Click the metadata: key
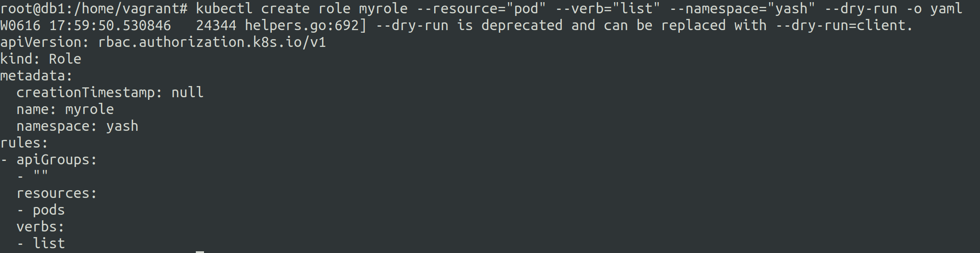Screen dimensions: 980x253 37,76
